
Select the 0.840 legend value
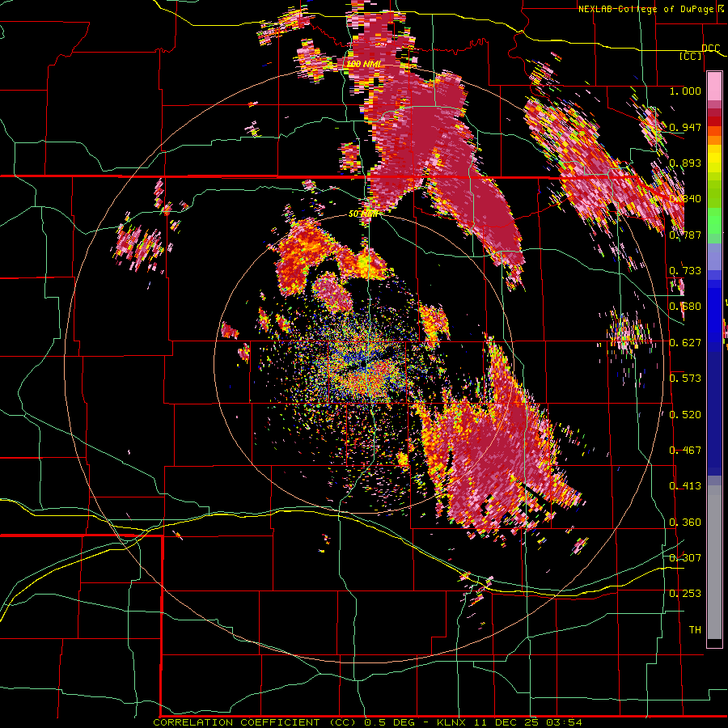[685, 199]
